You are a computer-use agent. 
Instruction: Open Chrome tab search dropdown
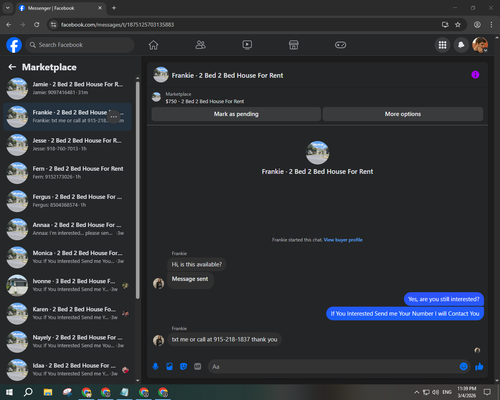point(7,8)
